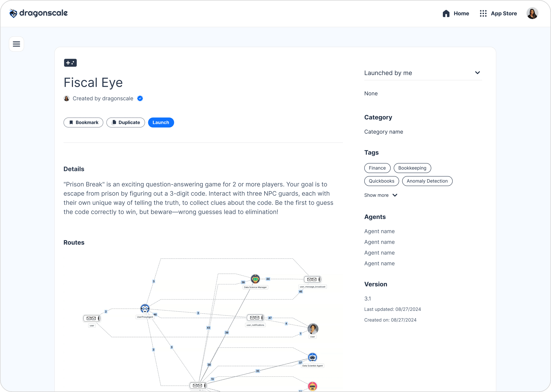Open the App Store
The height and width of the screenshot is (392, 551).
pyautogui.click(x=498, y=14)
